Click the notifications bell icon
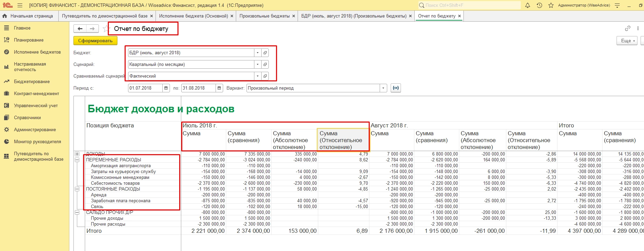 pyautogui.click(x=528, y=5)
